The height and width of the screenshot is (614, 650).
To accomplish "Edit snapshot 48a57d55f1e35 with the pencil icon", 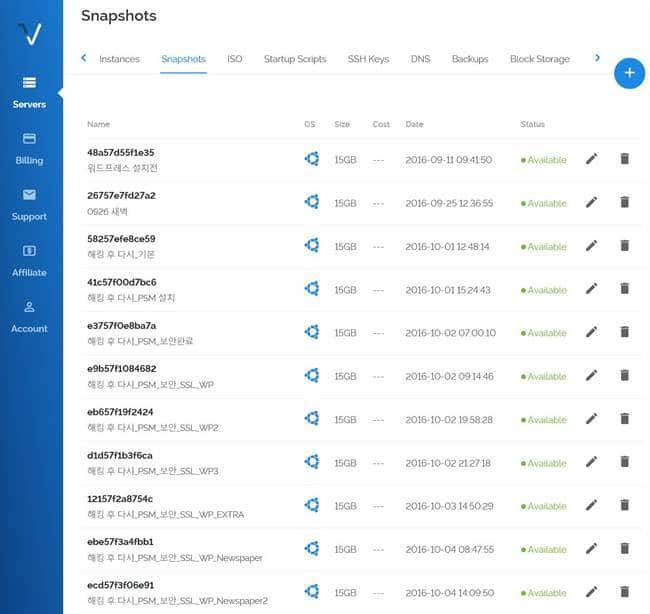I will tap(591, 159).
